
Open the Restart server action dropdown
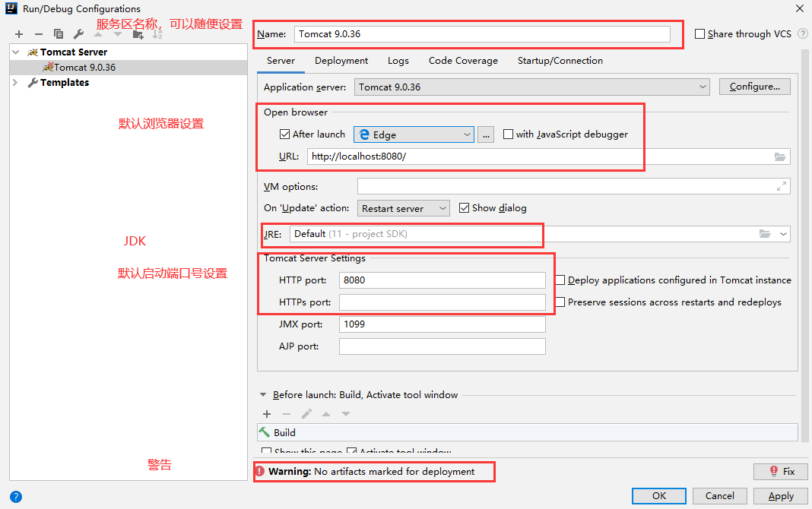(x=404, y=208)
